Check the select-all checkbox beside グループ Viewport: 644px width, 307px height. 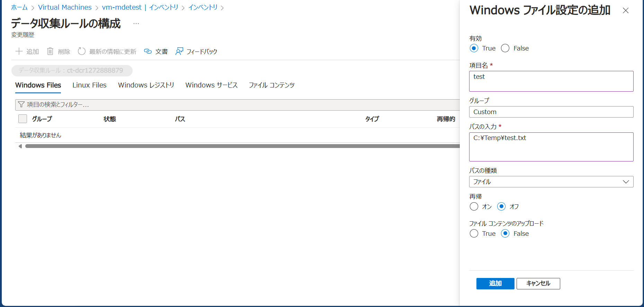pos(23,119)
